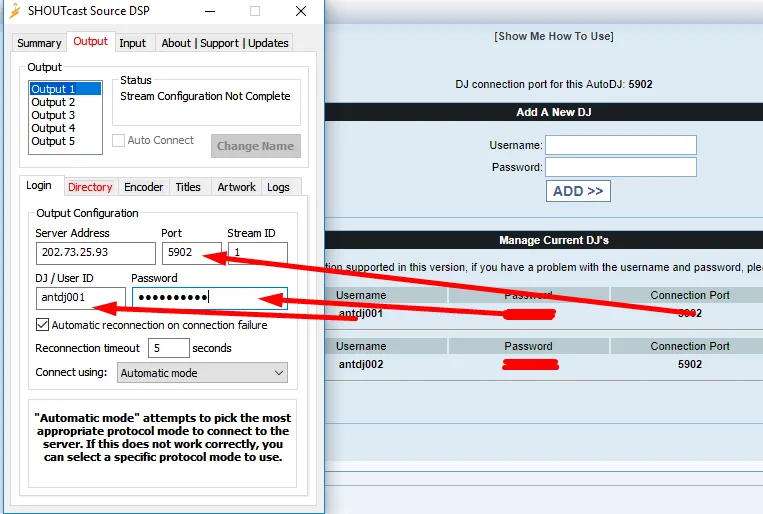Enable the Auto Connect checkbox
This screenshot has height=514, width=763.
[119, 141]
